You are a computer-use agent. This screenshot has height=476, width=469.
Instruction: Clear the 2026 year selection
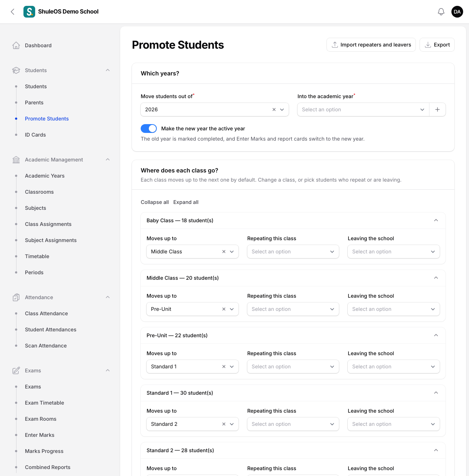(x=274, y=109)
